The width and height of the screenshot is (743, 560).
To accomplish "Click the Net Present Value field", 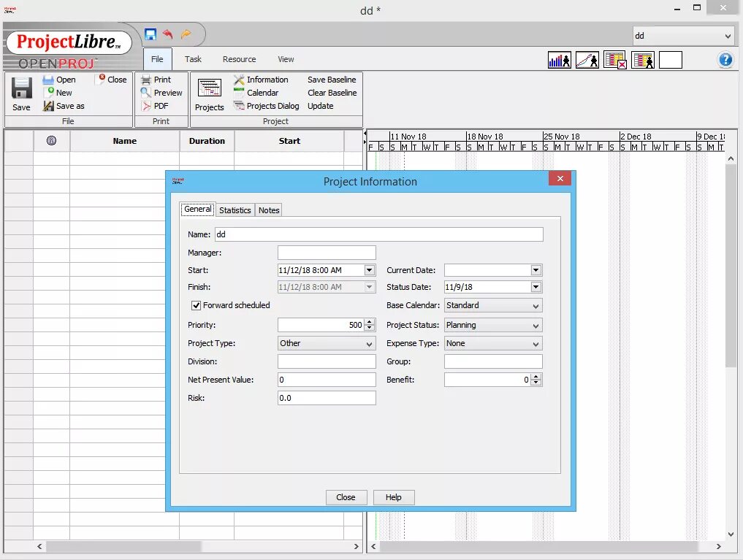I will click(327, 380).
